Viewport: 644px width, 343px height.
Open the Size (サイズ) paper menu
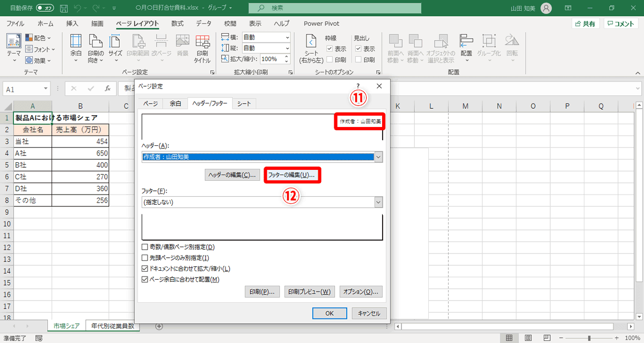[115, 48]
